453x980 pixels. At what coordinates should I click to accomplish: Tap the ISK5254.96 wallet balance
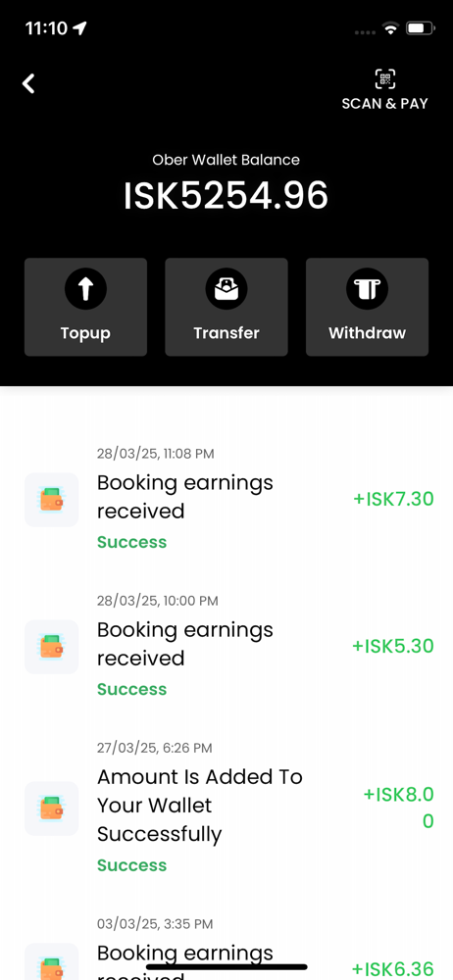tap(226, 195)
